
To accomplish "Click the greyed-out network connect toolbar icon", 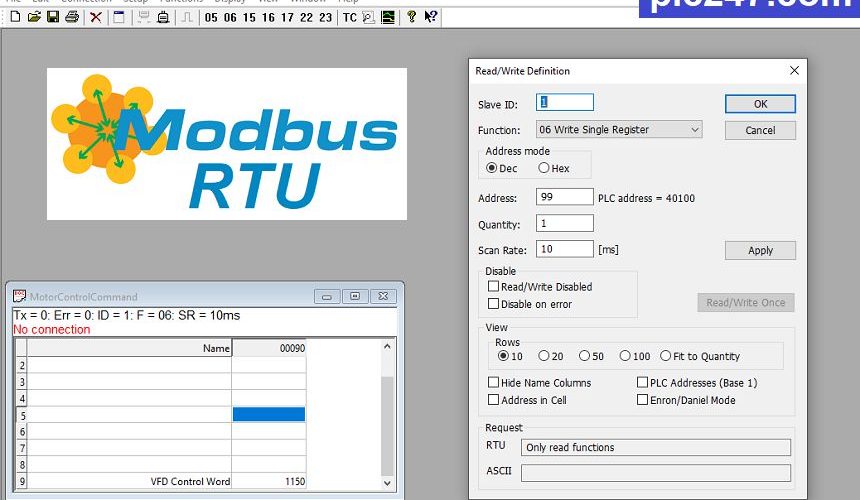I will pos(144,17).
